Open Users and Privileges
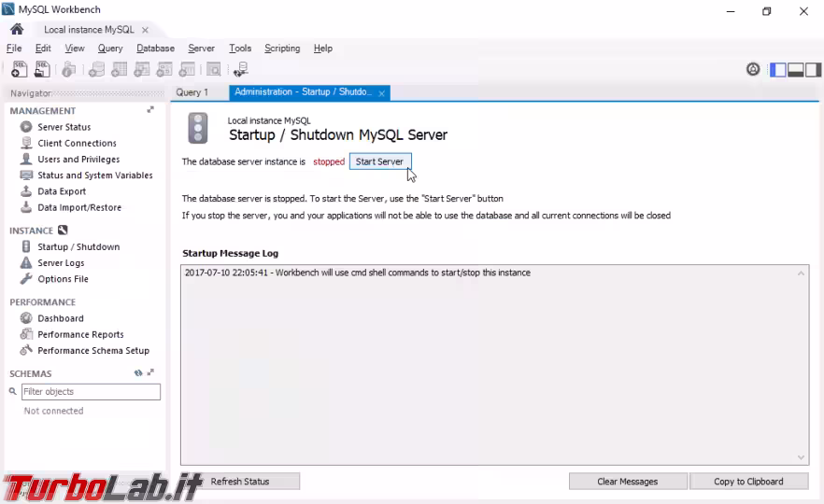The image size is (824, 504). 78,159
